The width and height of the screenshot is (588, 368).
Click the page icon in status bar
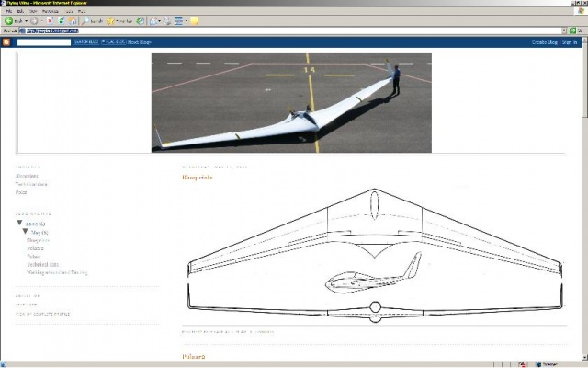(3, 364)
